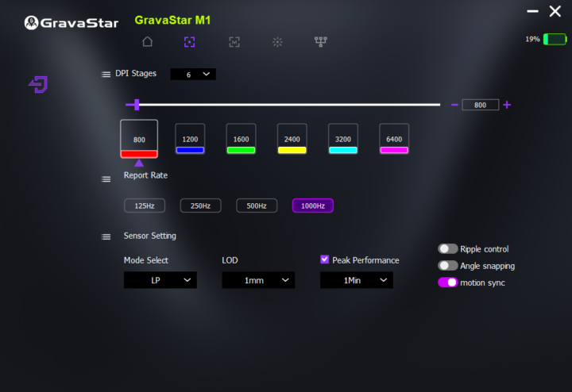Click the cyan color bar of 3200 stage
Viewport: 572px width, 392px height.
coord(343,150)
